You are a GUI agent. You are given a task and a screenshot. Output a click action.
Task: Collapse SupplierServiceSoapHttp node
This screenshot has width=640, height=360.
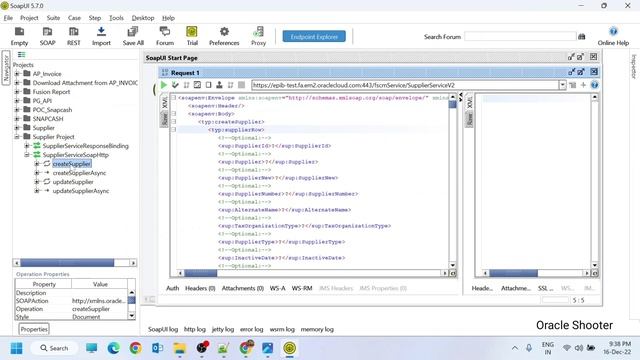[27, 155]
